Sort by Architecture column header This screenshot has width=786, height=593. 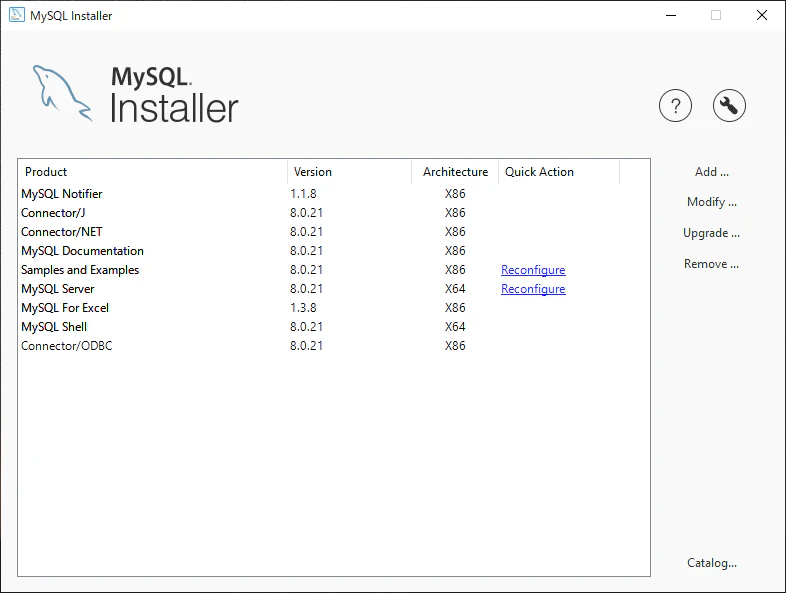coord(455,172)
